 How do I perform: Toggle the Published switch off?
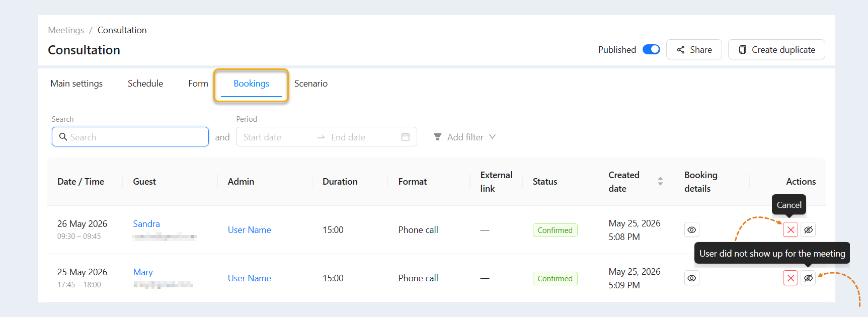[651, 49]
